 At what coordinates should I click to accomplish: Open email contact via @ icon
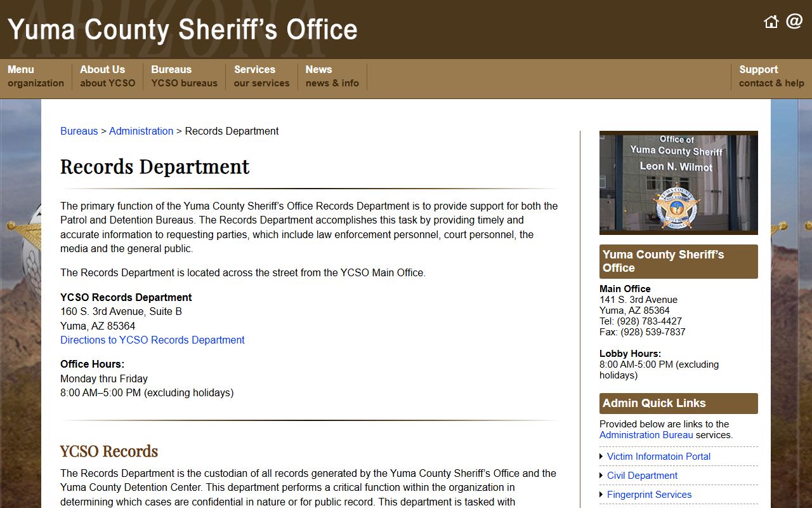click(794, 22)
